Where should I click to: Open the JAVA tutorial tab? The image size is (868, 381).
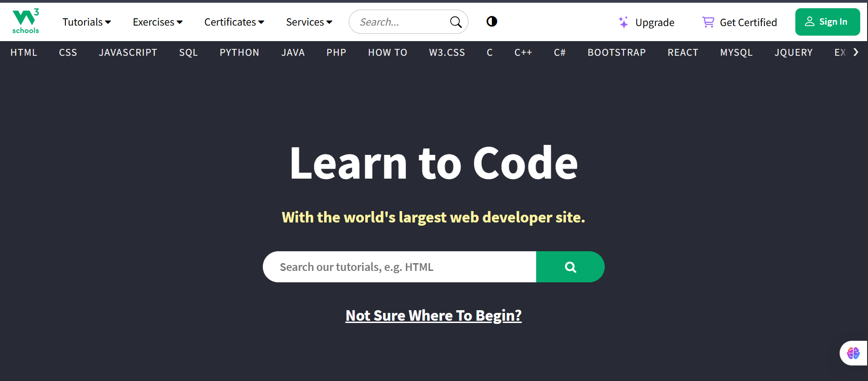(293, 53)
